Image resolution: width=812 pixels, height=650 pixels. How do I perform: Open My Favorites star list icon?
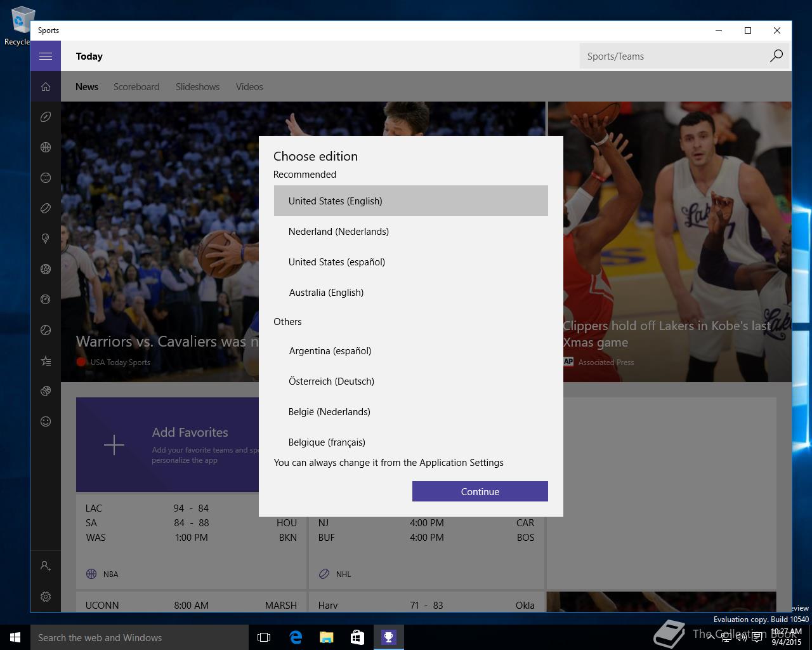tap(46, 361)
